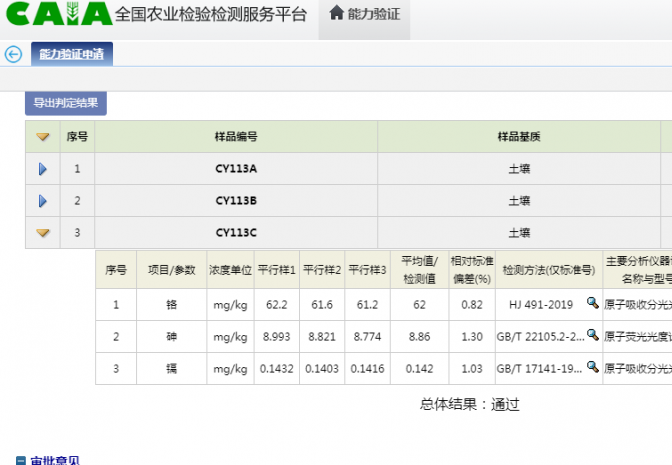
Task: Click the 平行样3 column header
Action: pos(367,270)
